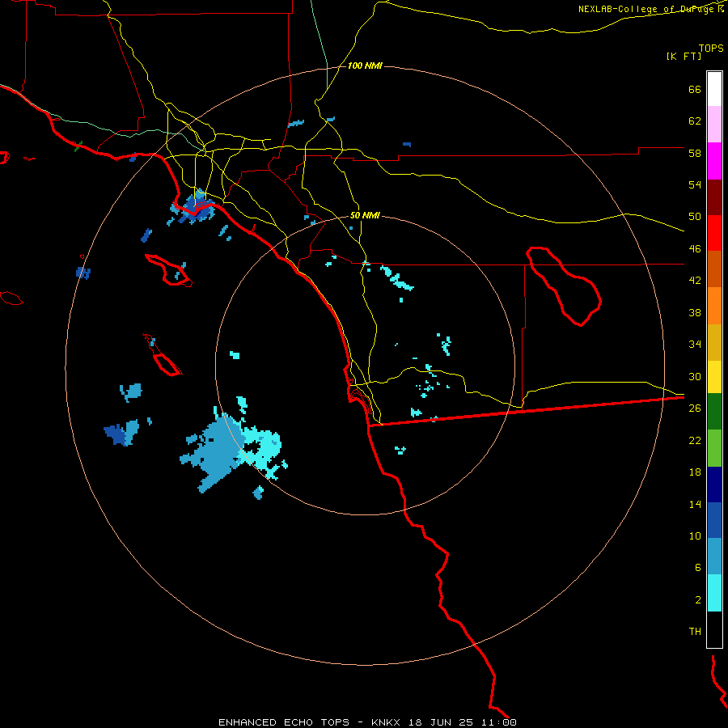The image size is (728, 728).
Task: Click the "100 NMI" range ring label
Action: (365, 66)
